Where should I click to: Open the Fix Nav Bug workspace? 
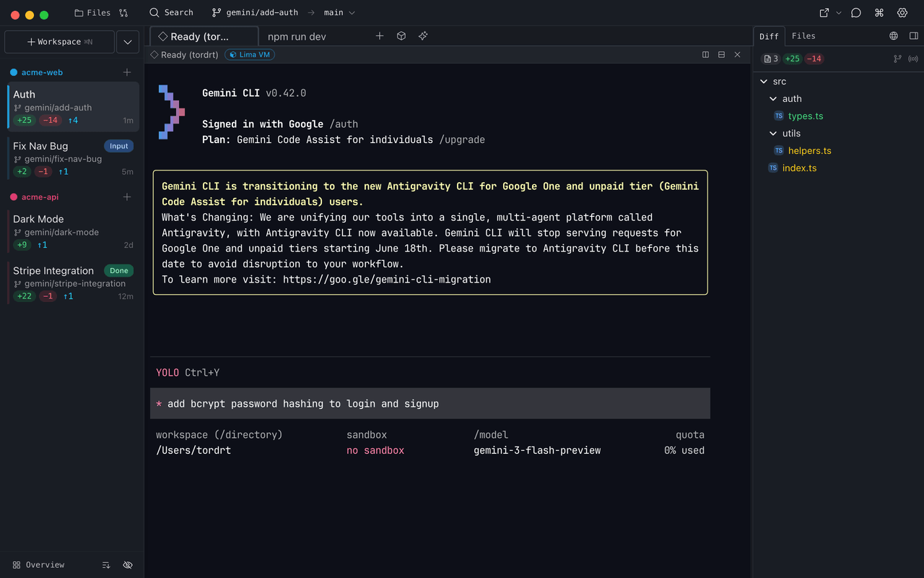click(73, 158)
